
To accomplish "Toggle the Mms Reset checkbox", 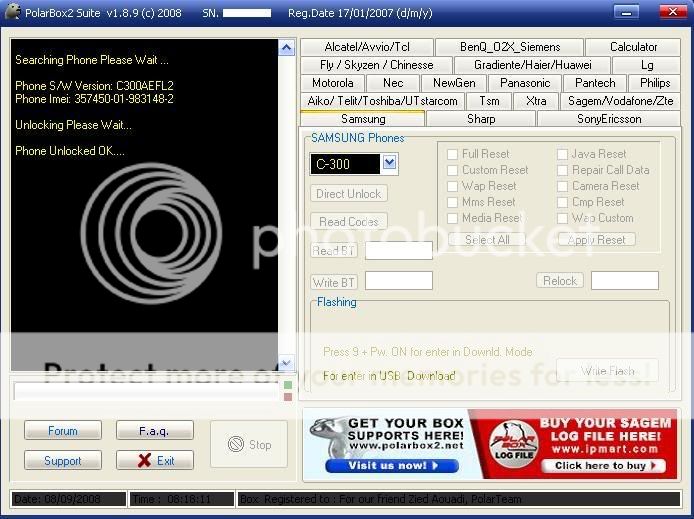I will click(452, 202).
